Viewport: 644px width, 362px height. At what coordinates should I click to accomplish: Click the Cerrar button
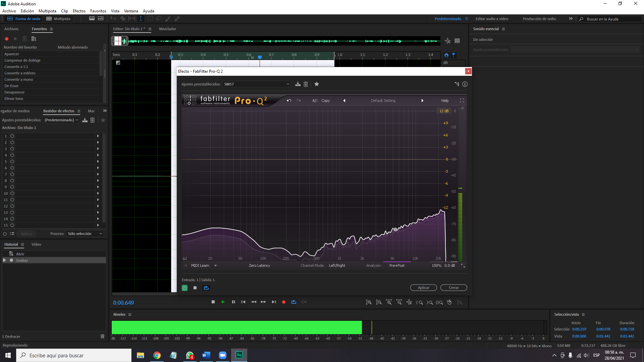point(453,288)
